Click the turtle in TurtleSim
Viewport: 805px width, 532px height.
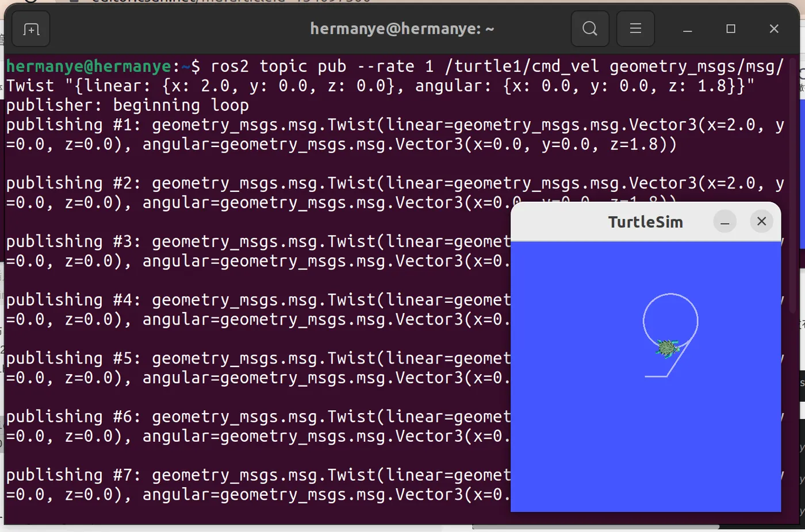click(668, 348)
